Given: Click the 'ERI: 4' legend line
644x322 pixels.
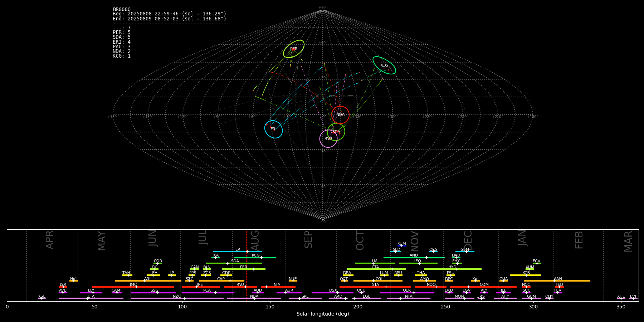Looking at the screenshot, I should pos(122,42).
